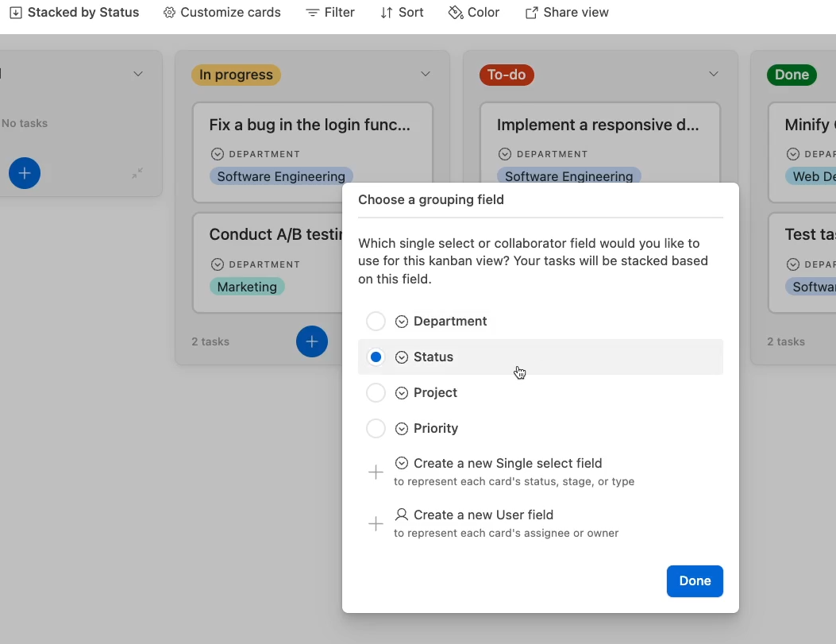
Task: Click the user silhouette icon
Action: [401, 515]
